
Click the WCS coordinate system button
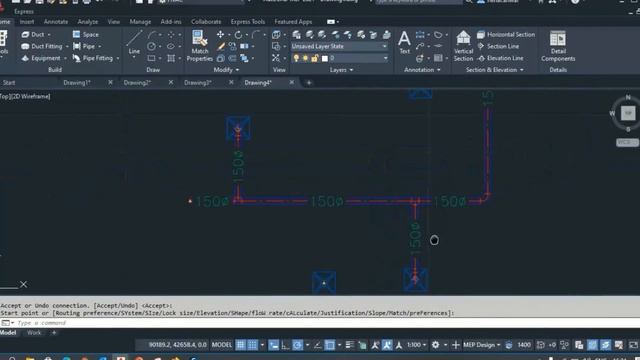[627, 142]
